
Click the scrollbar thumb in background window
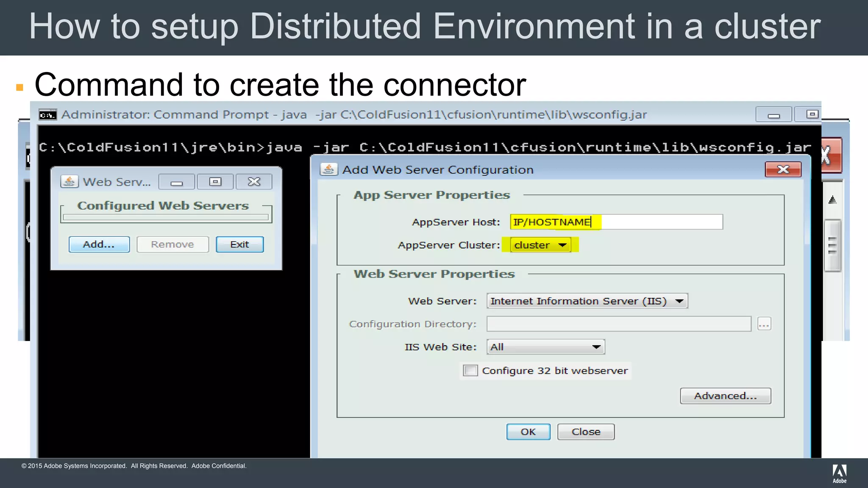(833, 245)
